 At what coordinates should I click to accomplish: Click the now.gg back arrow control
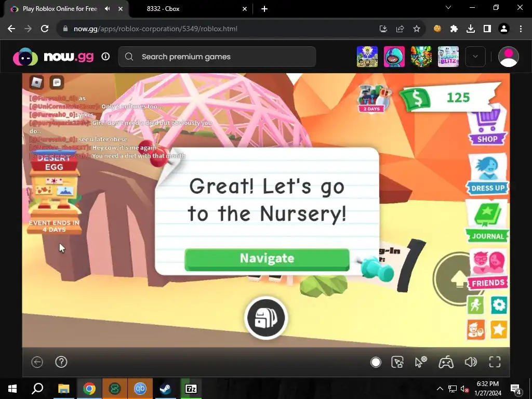(x=37, y=362)
